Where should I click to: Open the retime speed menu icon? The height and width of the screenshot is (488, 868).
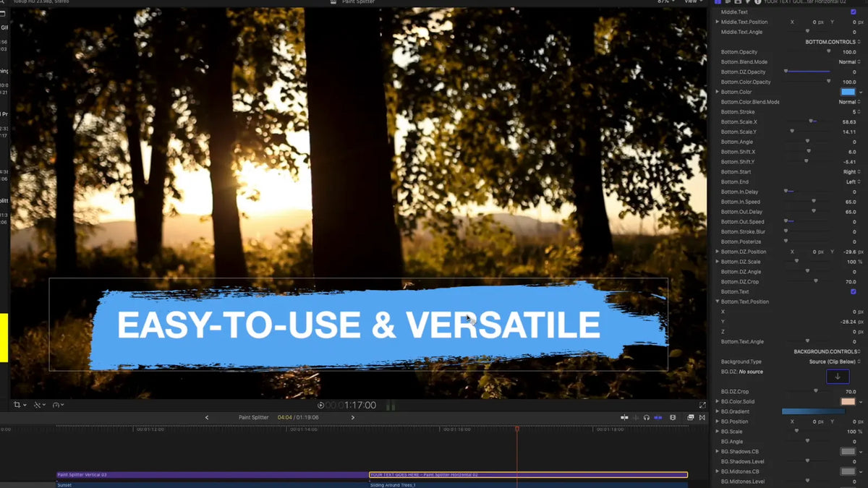56,405
